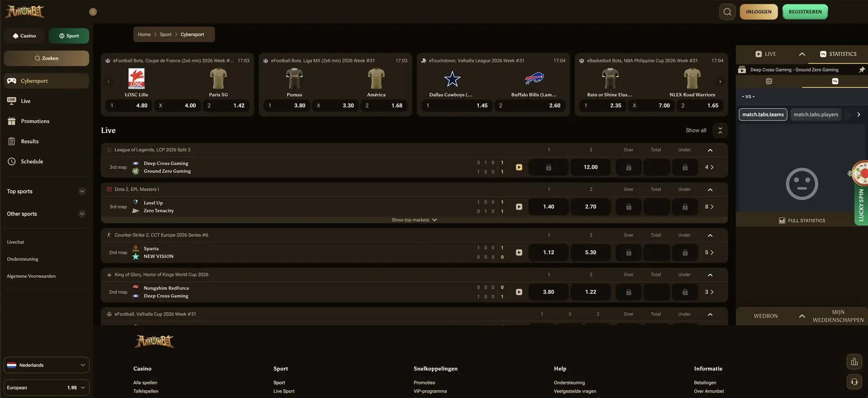Select odds 12.00 for Ground Zero Gaming
868x398 pixels.
pos(590,167)
